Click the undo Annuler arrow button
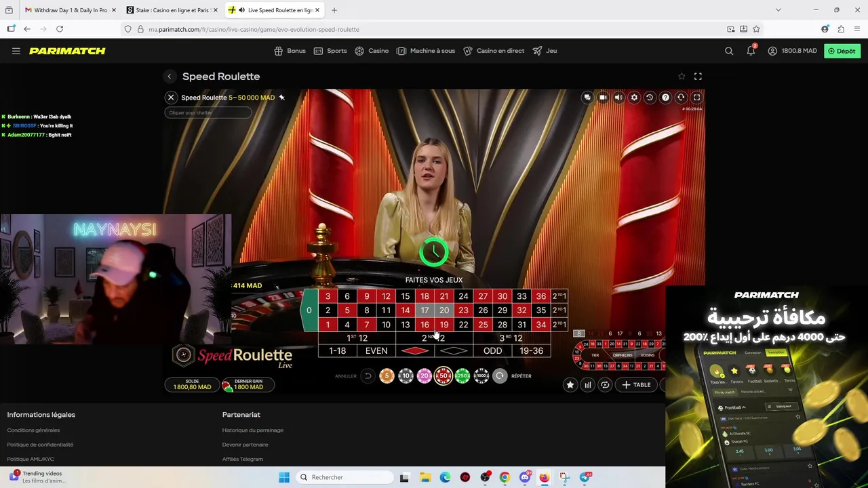This screenshot has width=868, height=488. [368, 376]
